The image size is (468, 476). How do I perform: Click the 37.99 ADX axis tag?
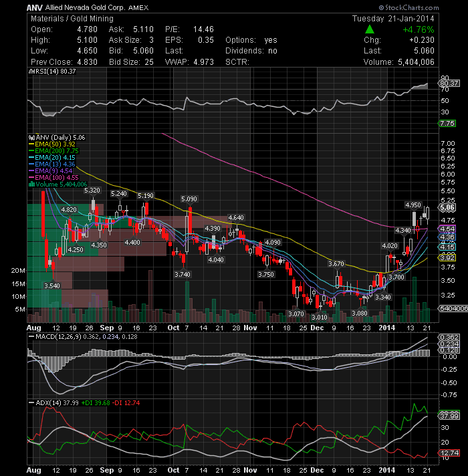449,416
